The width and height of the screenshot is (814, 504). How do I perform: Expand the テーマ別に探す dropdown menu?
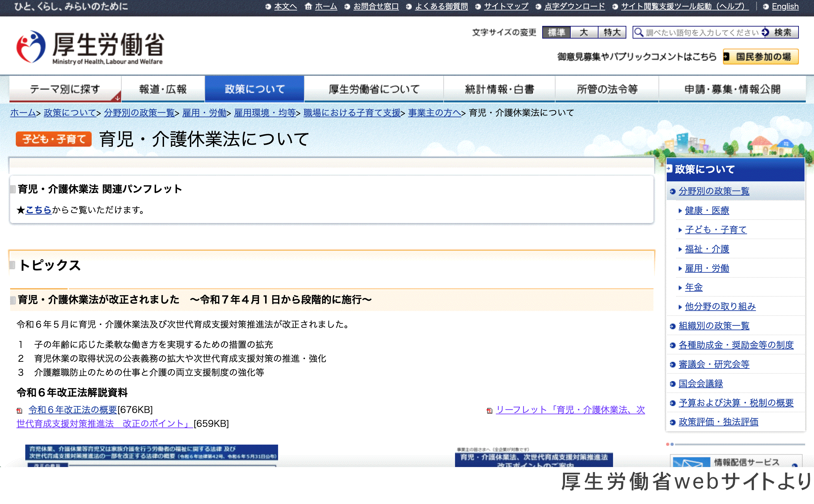click(x=65, y=89)
